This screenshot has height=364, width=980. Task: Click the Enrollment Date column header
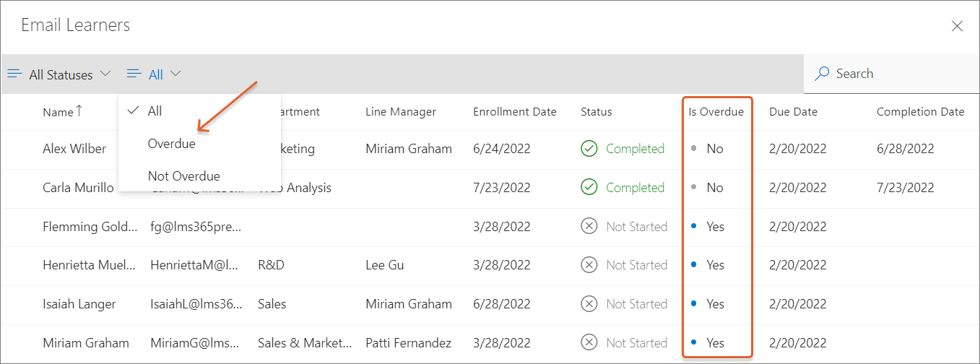514,112
